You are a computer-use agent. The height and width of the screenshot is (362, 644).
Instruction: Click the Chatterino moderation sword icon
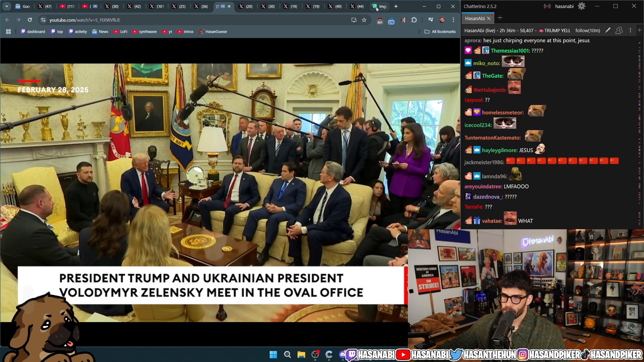[x=608, y=31]
